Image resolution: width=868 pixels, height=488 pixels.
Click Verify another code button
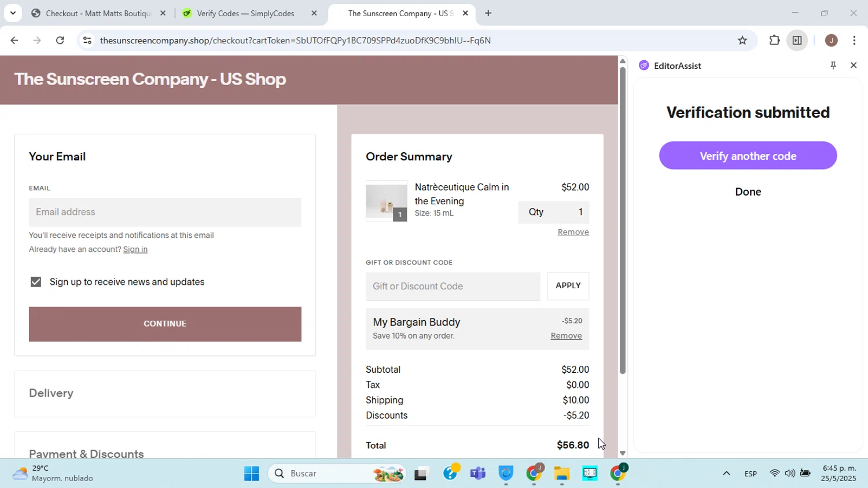coord(748,156)
